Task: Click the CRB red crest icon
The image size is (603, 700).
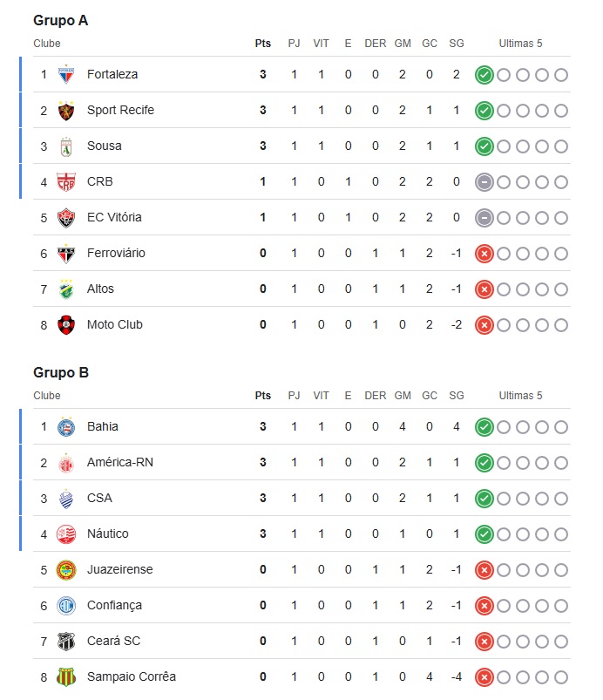Action: point(66,181)
